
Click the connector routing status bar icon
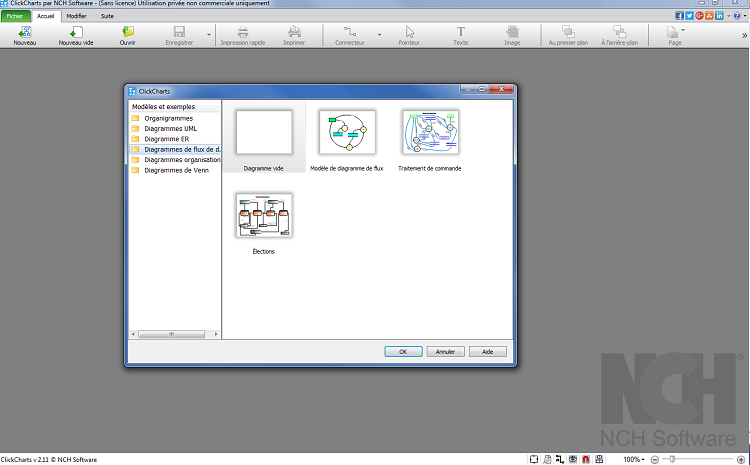coord(560,459)
